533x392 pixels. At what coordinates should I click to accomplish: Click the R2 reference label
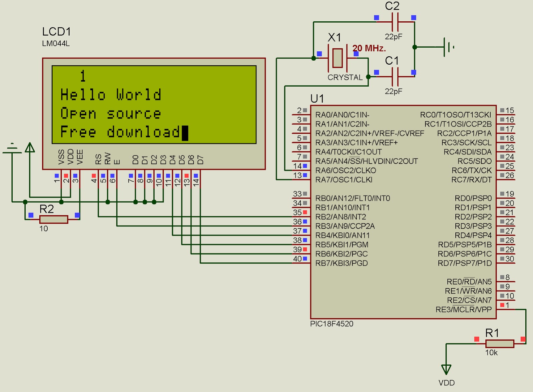point(47,209)
